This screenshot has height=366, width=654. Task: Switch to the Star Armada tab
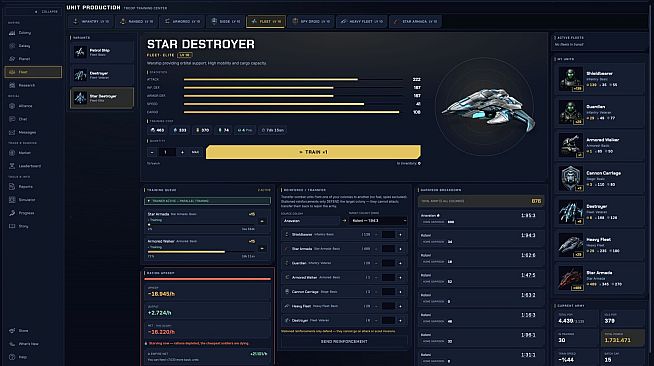point(415,21)
